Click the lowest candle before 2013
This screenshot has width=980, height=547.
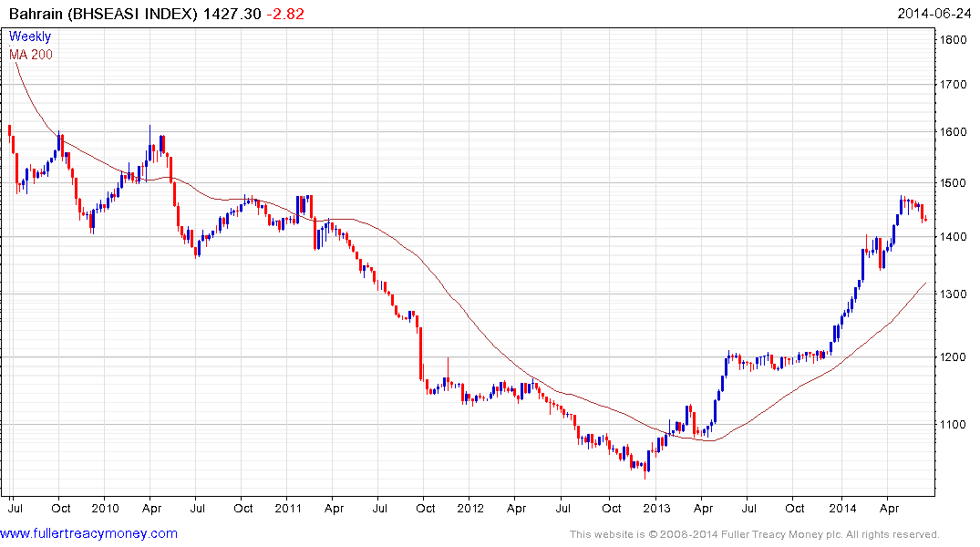tap(645, 469)
